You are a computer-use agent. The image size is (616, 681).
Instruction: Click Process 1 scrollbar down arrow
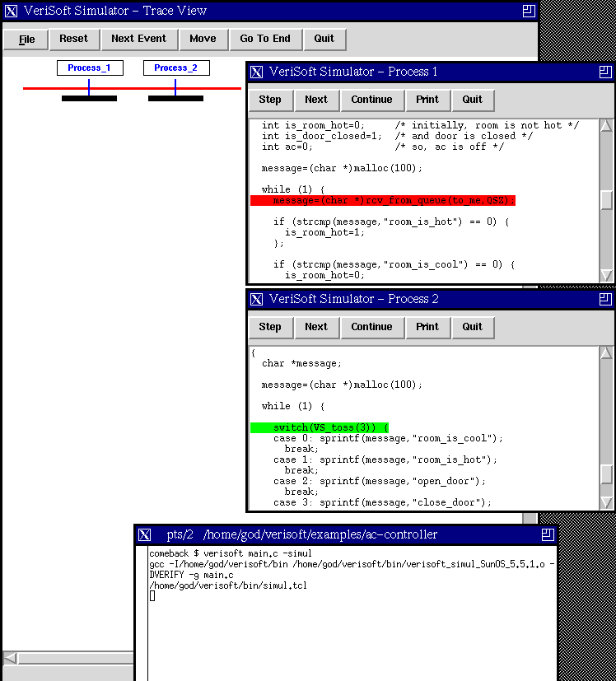pos(606,275)
